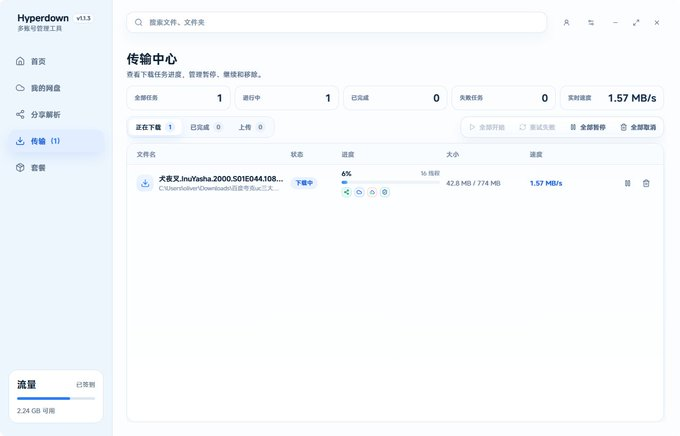Click the 流量 traffic usage bar
680x436 pixels.
[x=56, y=398]
